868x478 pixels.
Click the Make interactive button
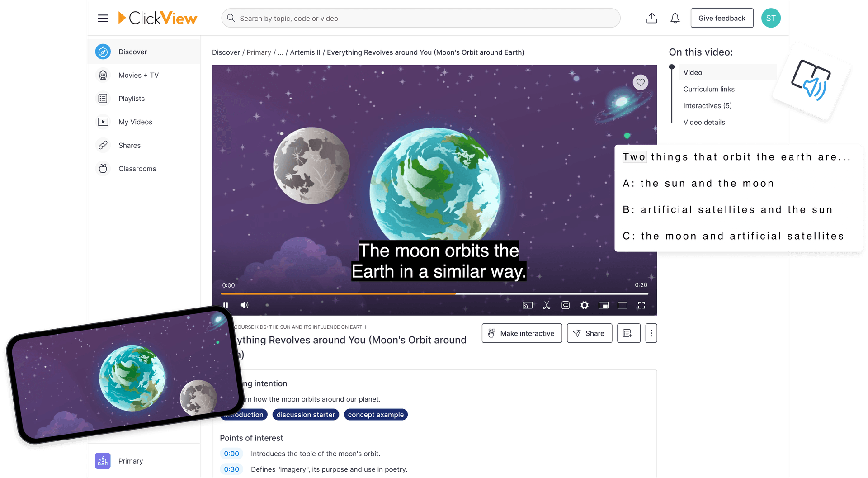[x=521, y=333]
